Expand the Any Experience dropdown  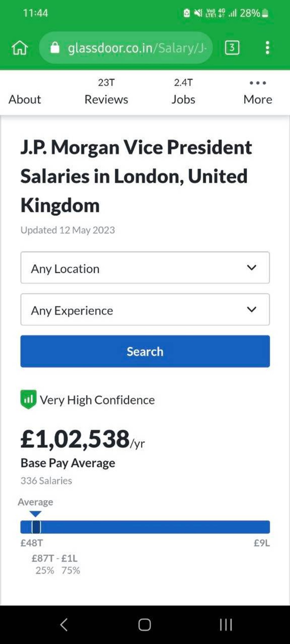pyautogui.click(x=145, y=309)
